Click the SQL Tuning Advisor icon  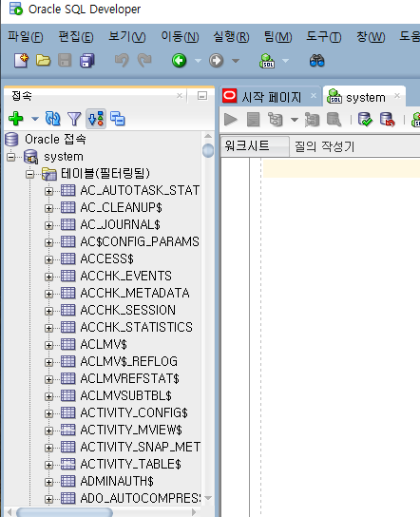[x=334, y=120]
